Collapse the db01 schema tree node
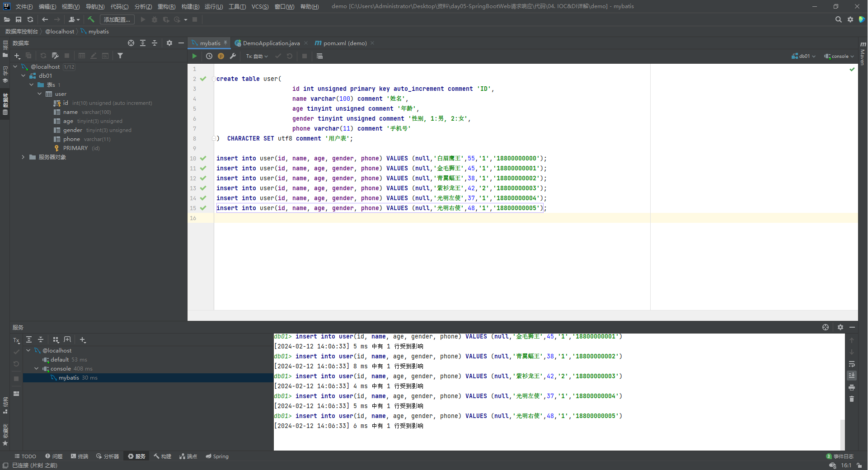This screenshot has width=868, height=470. pos(23,76)
